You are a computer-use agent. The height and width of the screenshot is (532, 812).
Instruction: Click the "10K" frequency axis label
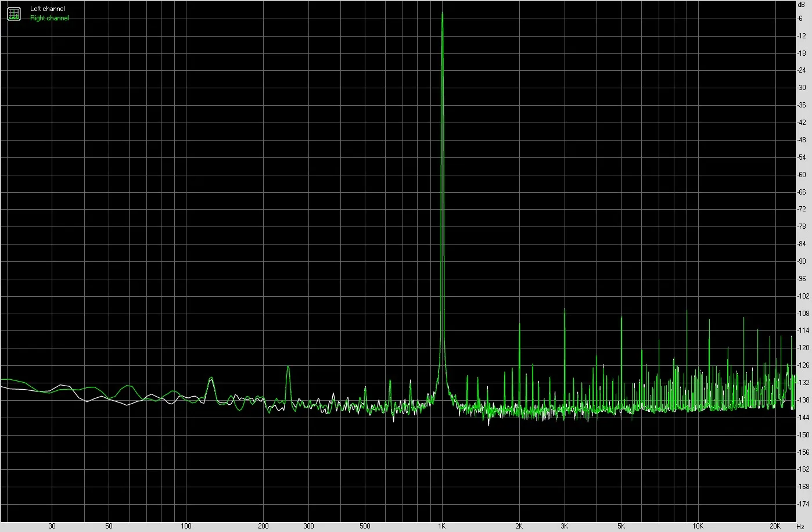click(698, 526)
